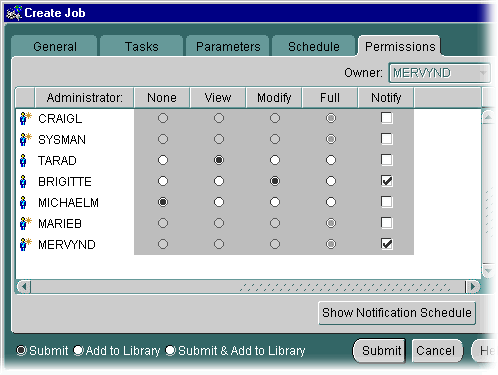Screen dimensions: 498x375
Task: Set MICHAELM permission to Modify
Action: coord(275,202)
